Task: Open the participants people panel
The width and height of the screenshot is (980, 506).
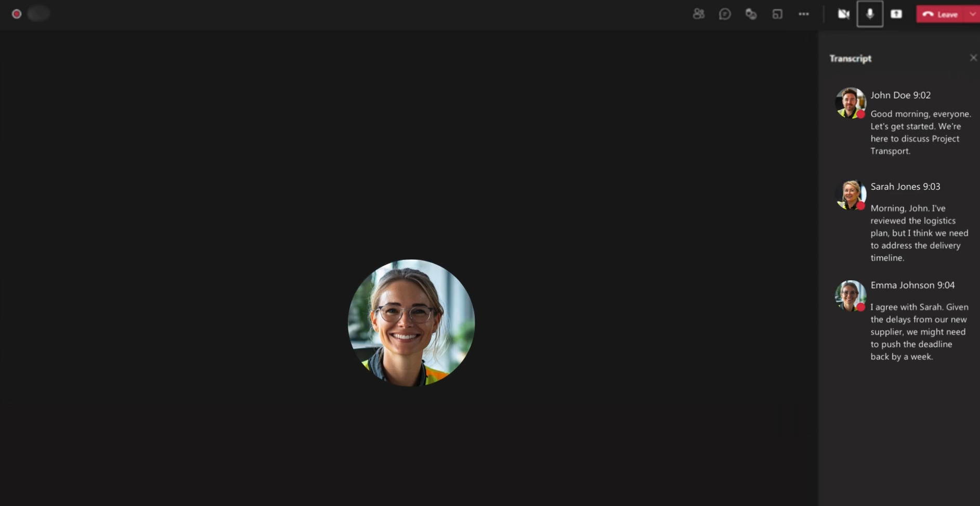Action: pos(698,14)
